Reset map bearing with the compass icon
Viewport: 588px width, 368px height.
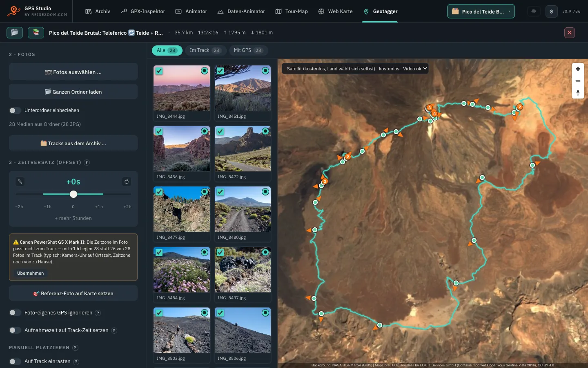point(578,93)
